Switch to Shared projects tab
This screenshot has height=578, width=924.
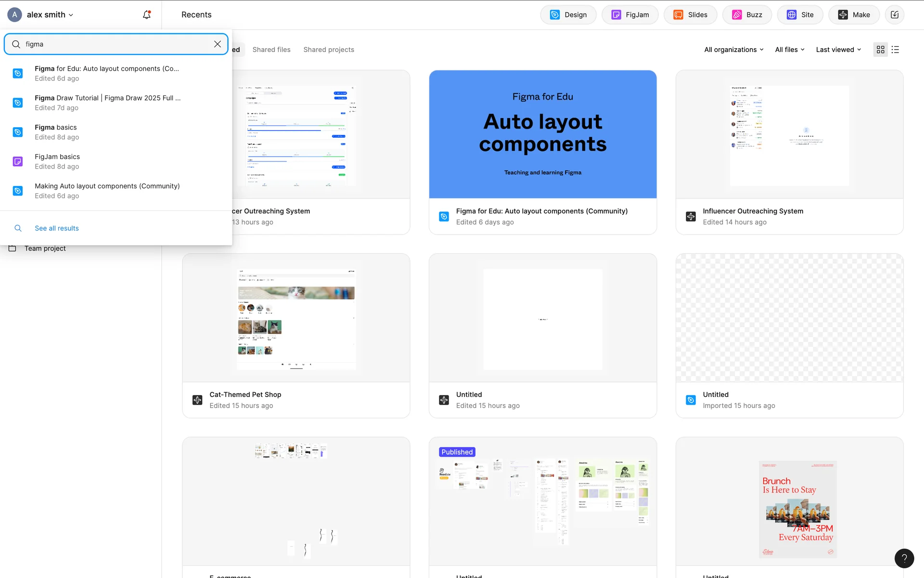(329, 50)
